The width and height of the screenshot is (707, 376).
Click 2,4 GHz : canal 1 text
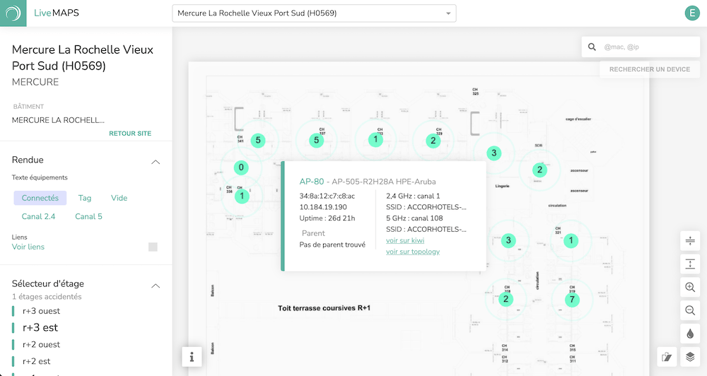[x=413, y=196]
